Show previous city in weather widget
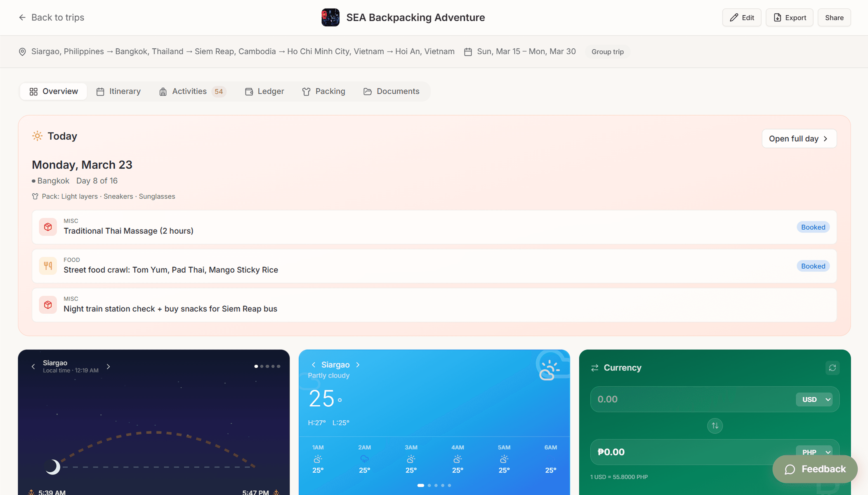Viewport: 868px width, 495px height. (x=313, y=365)
